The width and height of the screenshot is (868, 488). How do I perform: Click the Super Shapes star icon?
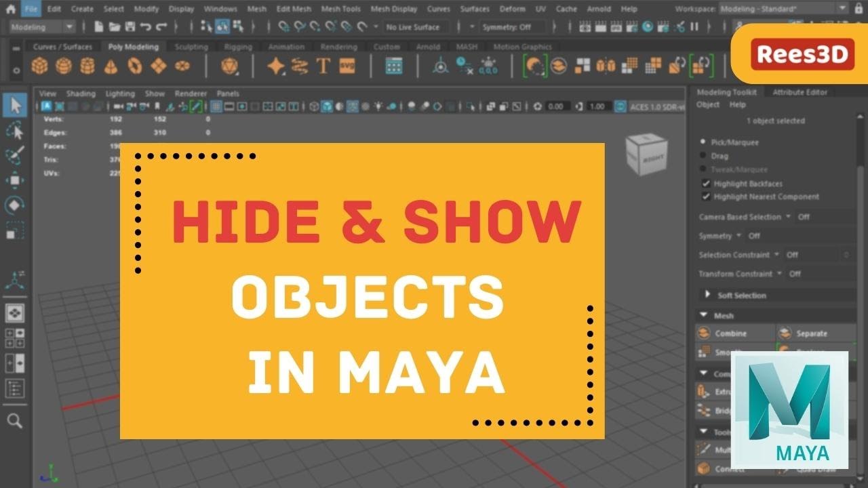(x=276, y=66)
